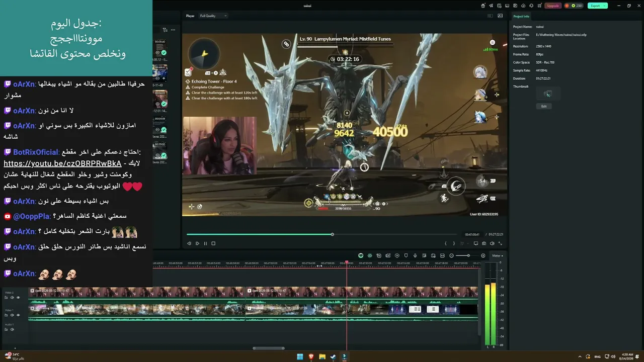Click the ENG language indicator in taskbar
This screenshot has height=362, width=644.
[597, 356]
